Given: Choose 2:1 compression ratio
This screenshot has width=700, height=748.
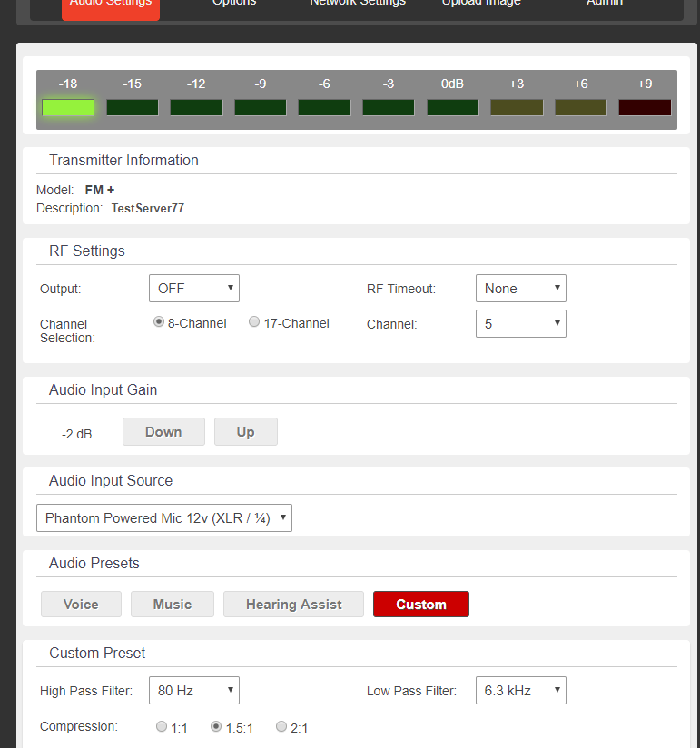Looking at the screenshot, I should tap(281, 726).
